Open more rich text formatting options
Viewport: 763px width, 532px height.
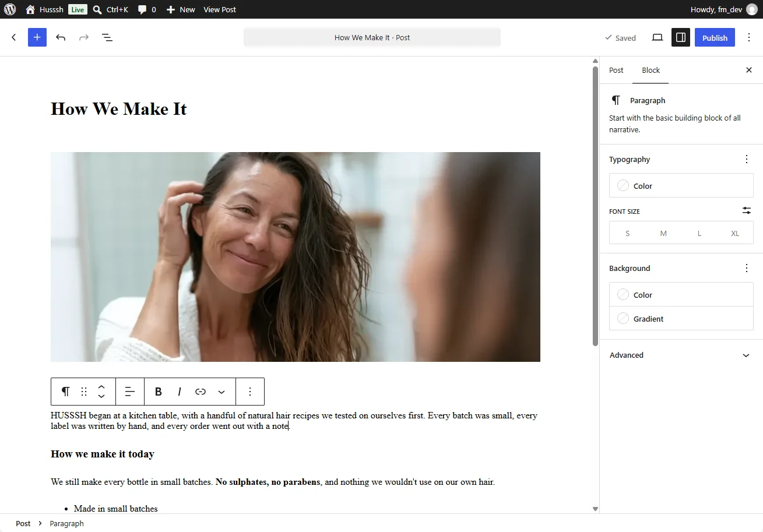[x=221, y=392]
